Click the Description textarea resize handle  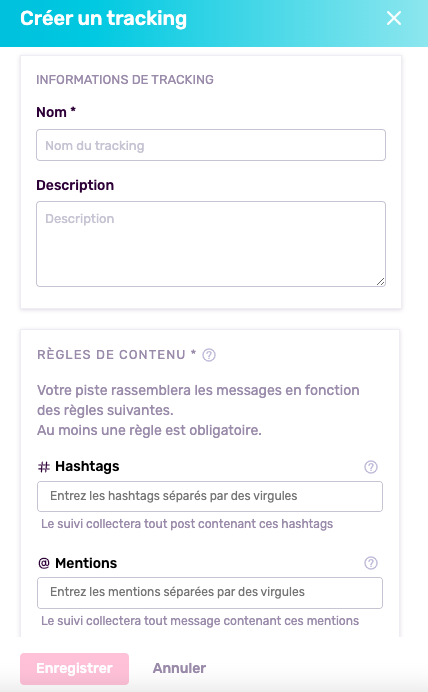[380, 282]
